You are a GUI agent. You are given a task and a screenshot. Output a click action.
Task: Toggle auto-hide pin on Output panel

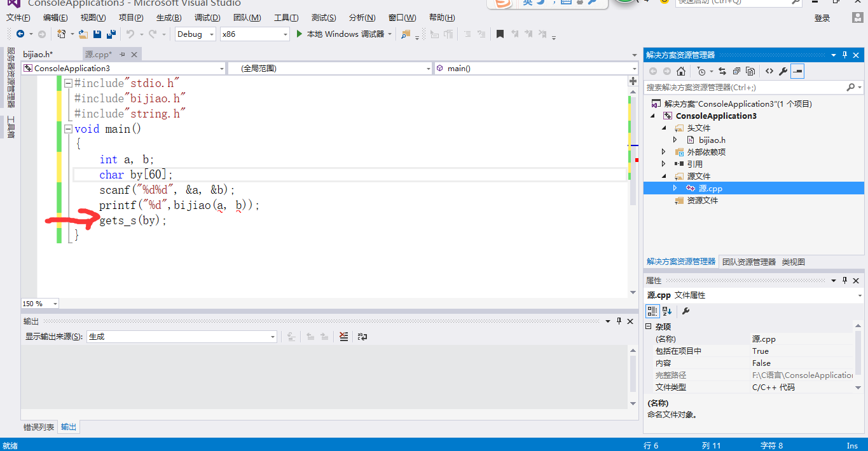click(619, 321)
